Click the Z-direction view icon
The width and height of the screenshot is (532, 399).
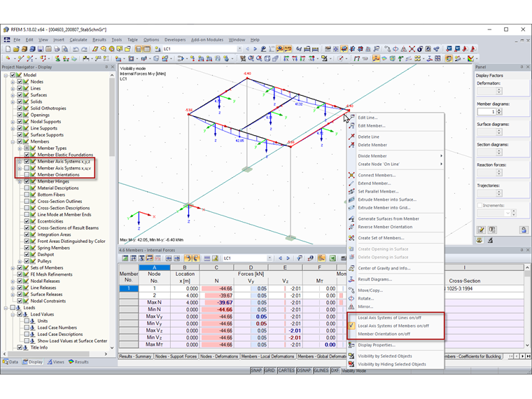click(x=302, y=59)
